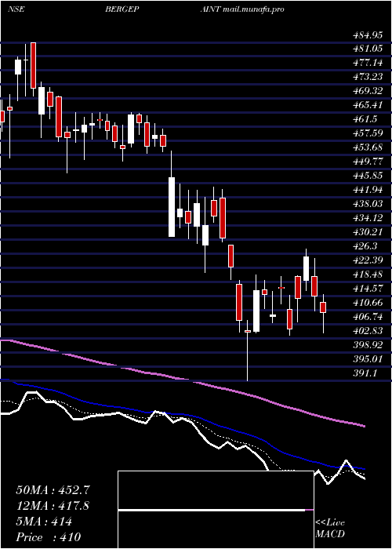This screenshot has width=392, height=549.
Task: Click the 453.68 price level label
Action: pyautogui.click(x=367, y=147)
